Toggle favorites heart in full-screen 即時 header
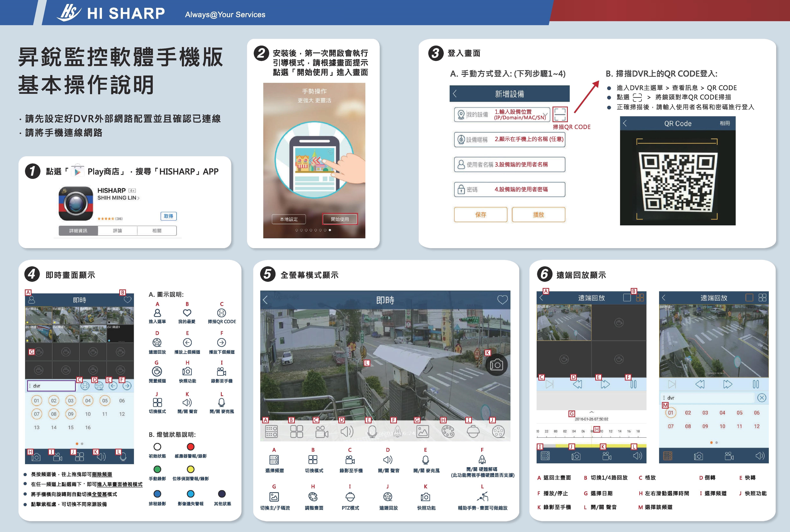 (x=502, y=300)
